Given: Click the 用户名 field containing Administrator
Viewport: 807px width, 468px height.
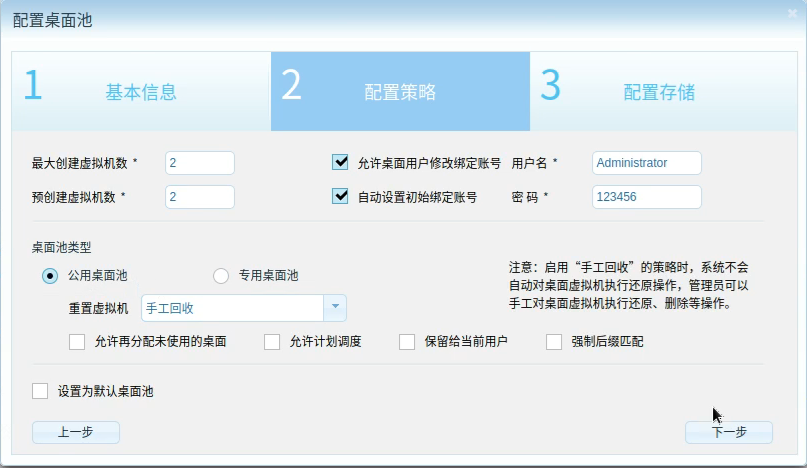Looking at the screenshot, I should [646, 163].
